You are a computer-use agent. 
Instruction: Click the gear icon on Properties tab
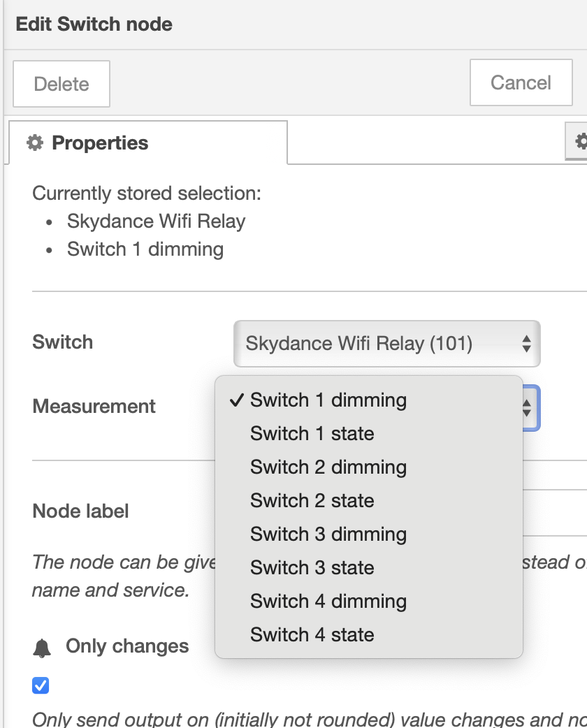pos(34,143)
